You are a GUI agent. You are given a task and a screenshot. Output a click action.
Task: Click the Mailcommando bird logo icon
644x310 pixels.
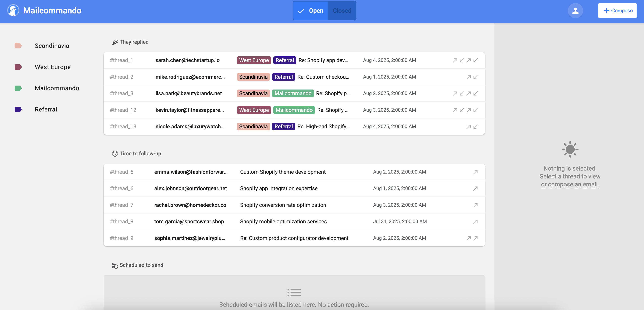click(13, 10)
